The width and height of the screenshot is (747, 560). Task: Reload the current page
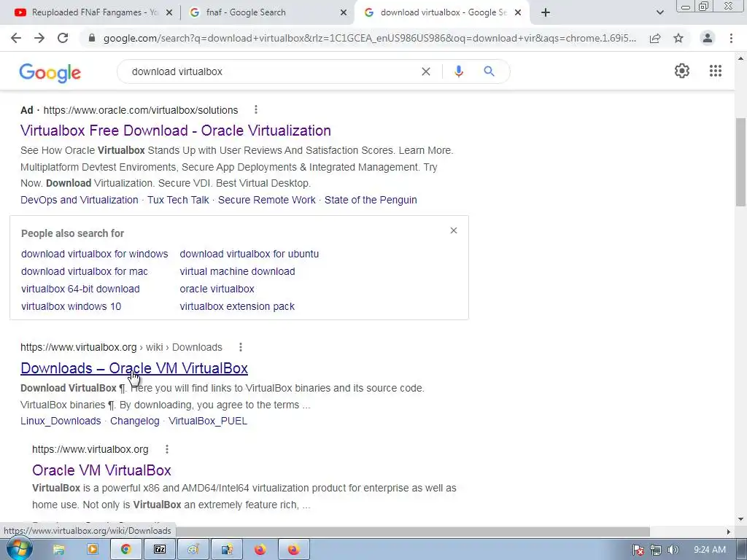(63, 38)
